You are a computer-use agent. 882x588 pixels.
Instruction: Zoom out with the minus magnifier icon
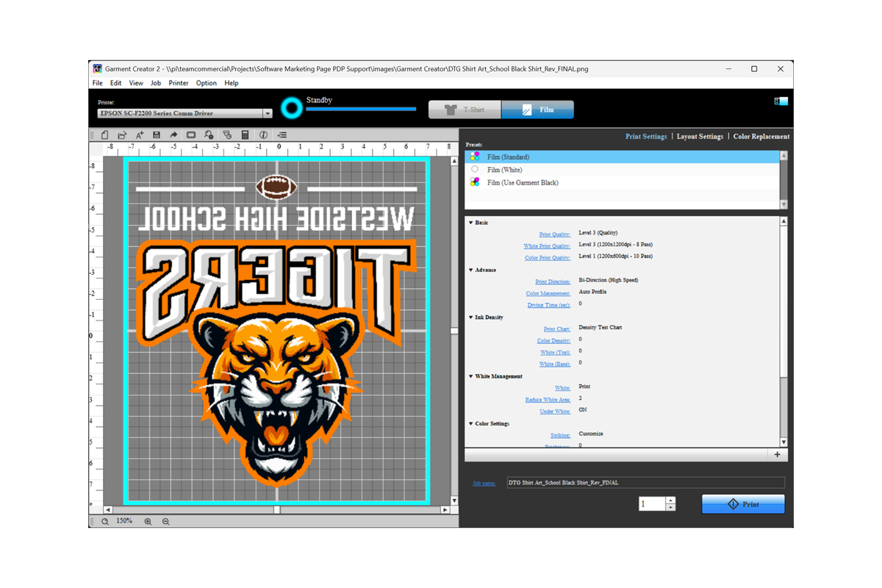[166, 521]
